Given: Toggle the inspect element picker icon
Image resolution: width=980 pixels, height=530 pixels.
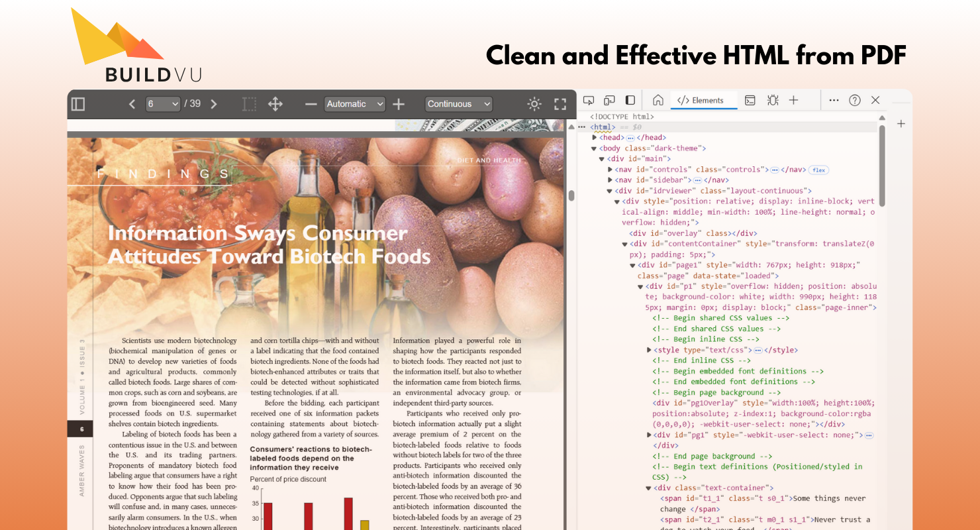Looking at the screenshot, I should [588, 100].
